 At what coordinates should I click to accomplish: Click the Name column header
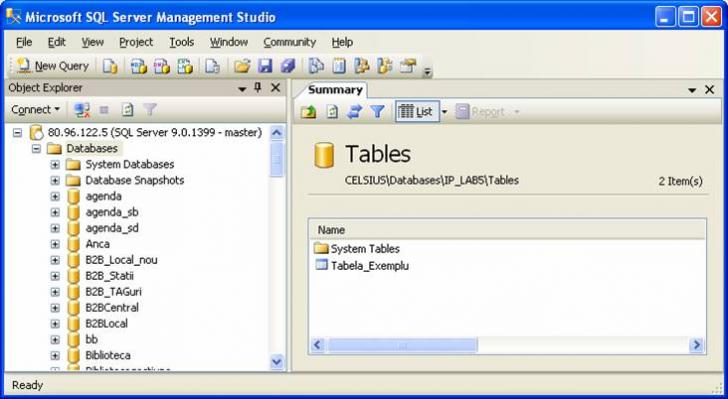click(x=507, y=230)
